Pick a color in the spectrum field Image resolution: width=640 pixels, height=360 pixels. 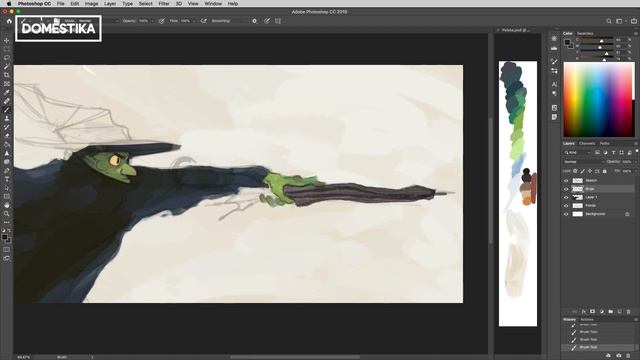[598, 100]
